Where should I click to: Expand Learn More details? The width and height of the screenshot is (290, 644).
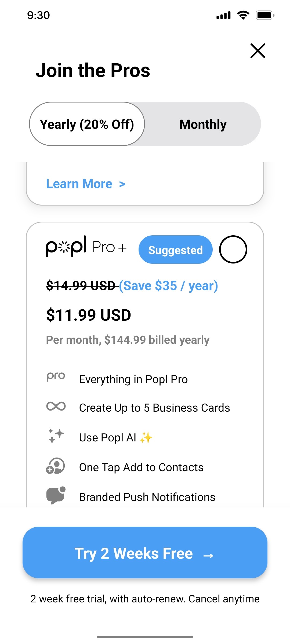(79, 184)
